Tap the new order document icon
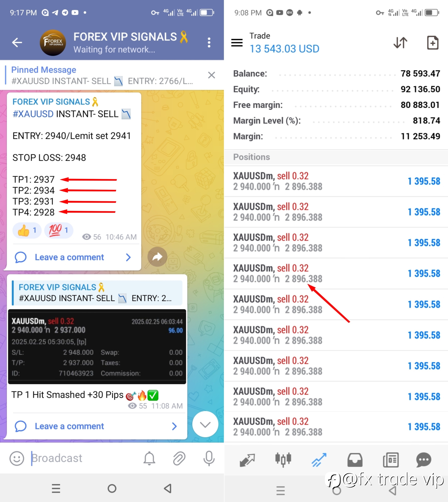The width and height of the screenshot is (448, 502). point(432,43)
